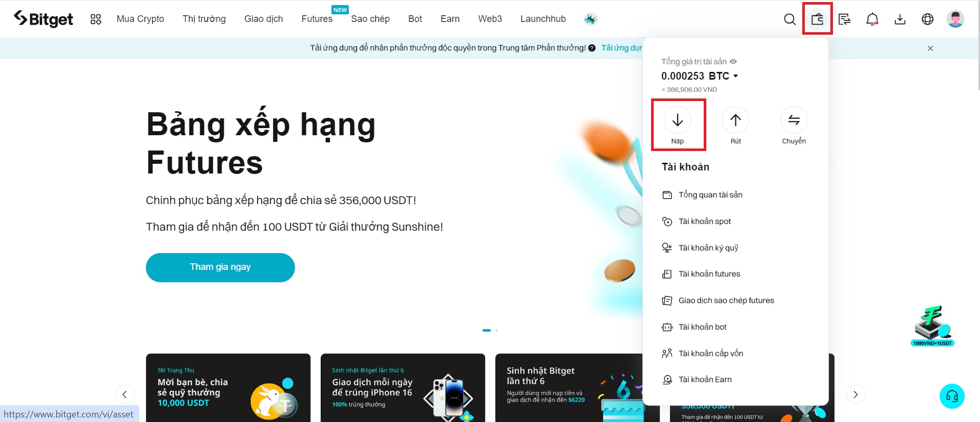This screenshot has width=980, height=422.
Task: Click the Bảng xếp hạng Futures headline
Action: (261, 143)
